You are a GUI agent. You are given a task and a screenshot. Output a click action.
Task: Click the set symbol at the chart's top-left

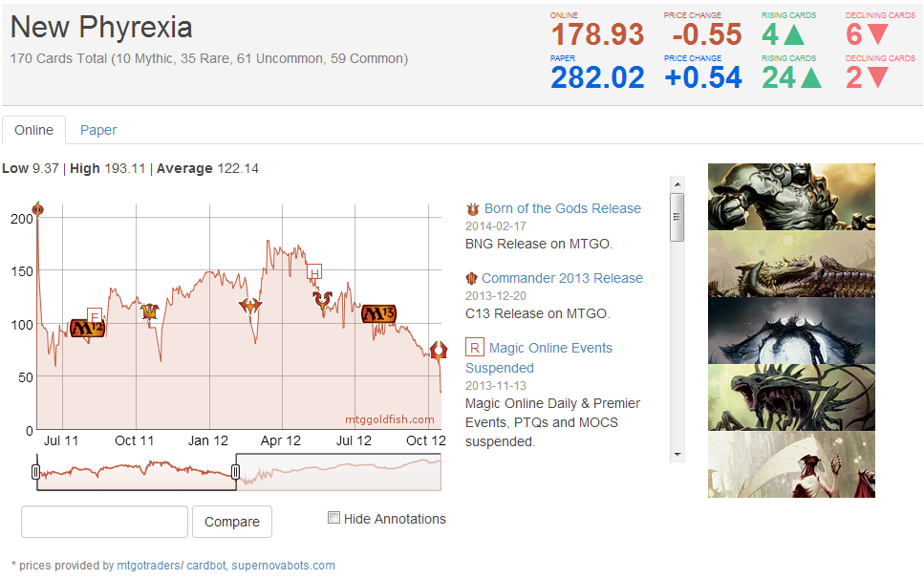[x=38, y=209]
